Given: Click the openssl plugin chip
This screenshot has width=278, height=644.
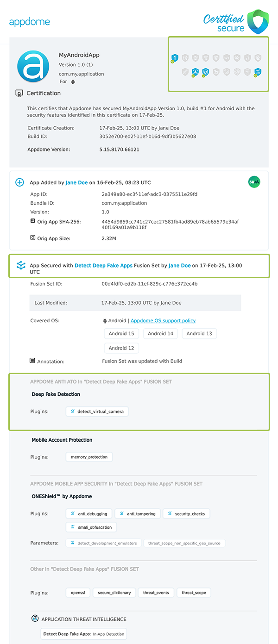Looking at the screenshot, I should pos(78,592).
